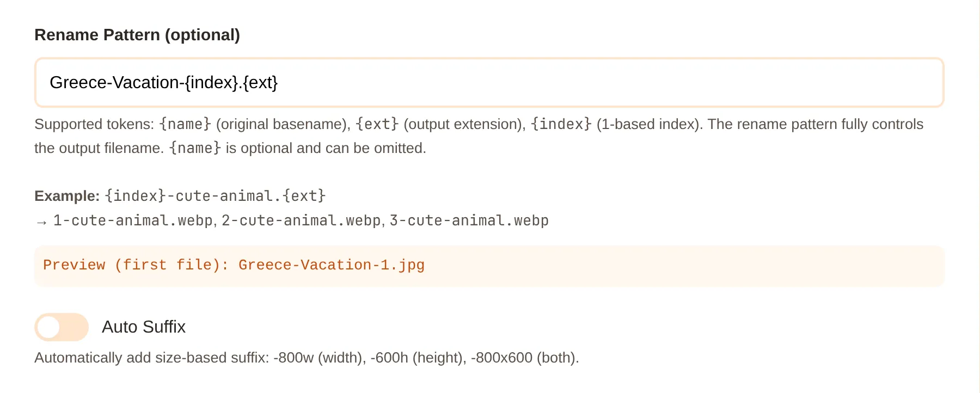Click the Greece-Vacation-{index}.{ext} pattern text

(164, 83)
